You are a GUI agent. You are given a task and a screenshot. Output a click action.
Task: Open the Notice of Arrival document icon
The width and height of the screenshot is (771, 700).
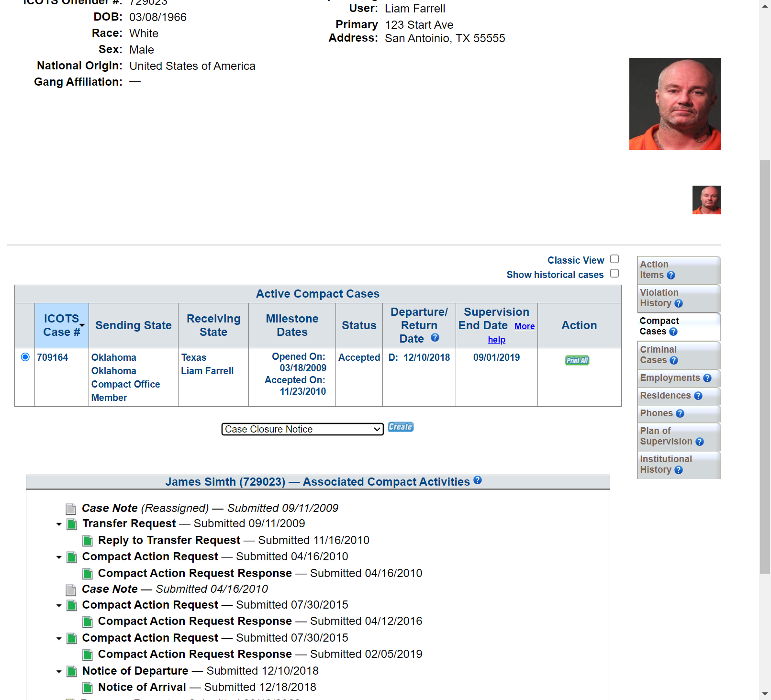[x=88, y=688]
